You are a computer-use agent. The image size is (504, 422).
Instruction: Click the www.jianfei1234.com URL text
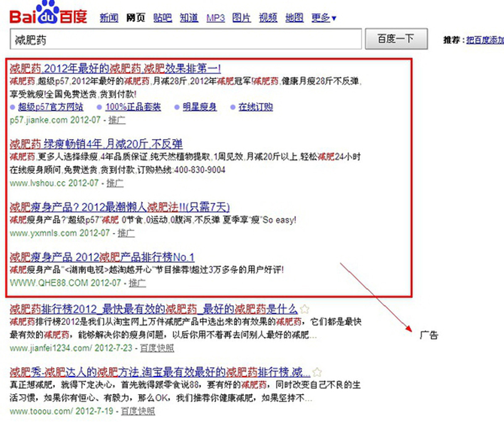(51, 348)
